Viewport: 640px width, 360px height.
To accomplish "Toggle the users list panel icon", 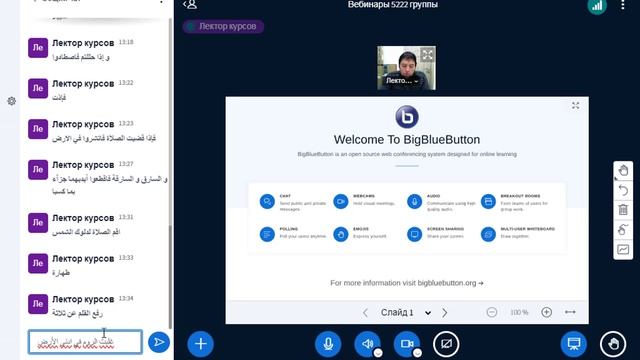I will (x=190, y=5).
